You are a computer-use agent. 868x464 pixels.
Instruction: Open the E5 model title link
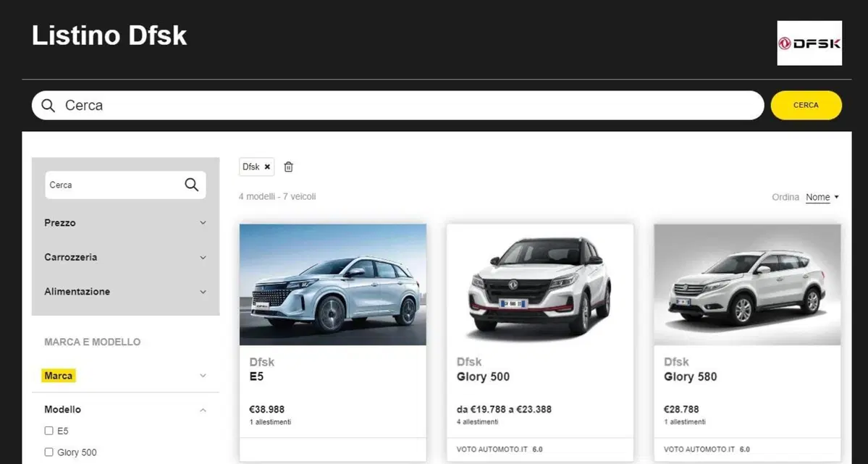[256, 376]
